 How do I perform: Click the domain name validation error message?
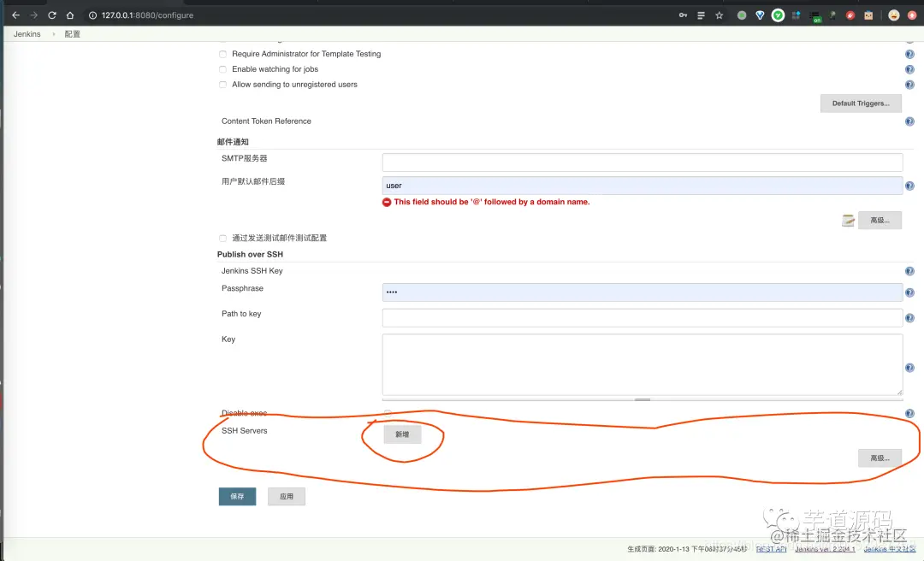click(492, 202)
